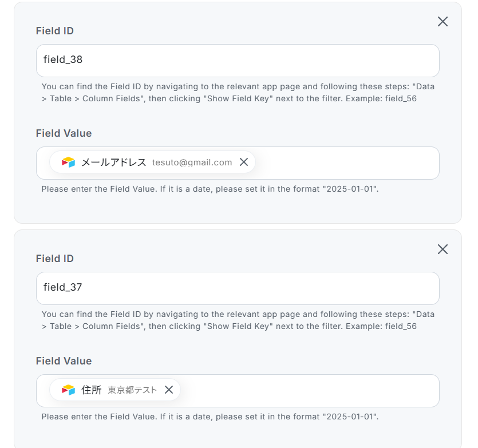
Task: Click the Field Value label above 住所 chip
Action: (64, 361)
